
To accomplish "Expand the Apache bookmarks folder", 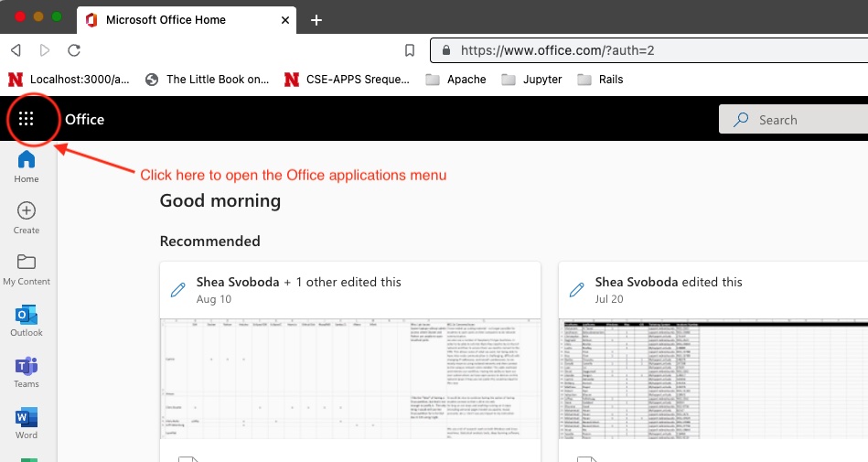I will pyautogui.click(x=455, y=80).
